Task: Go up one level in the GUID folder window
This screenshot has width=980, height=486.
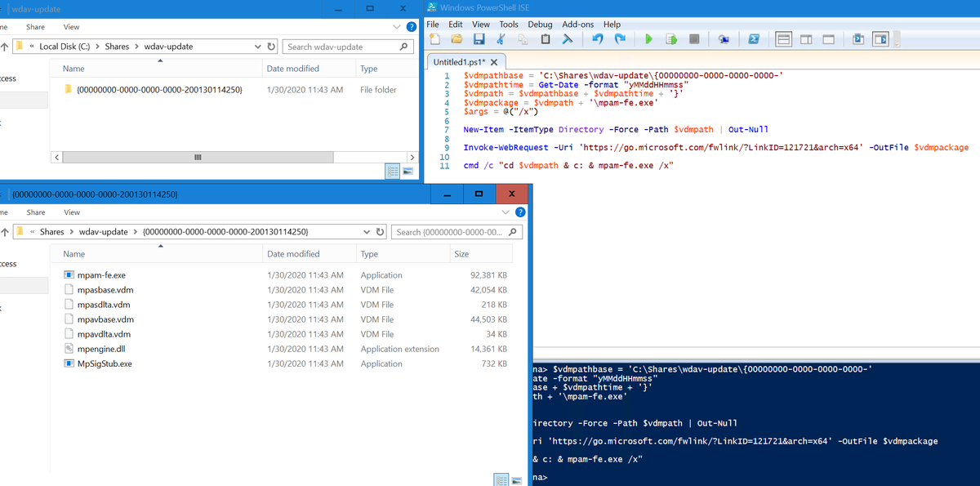Action: 5,232
